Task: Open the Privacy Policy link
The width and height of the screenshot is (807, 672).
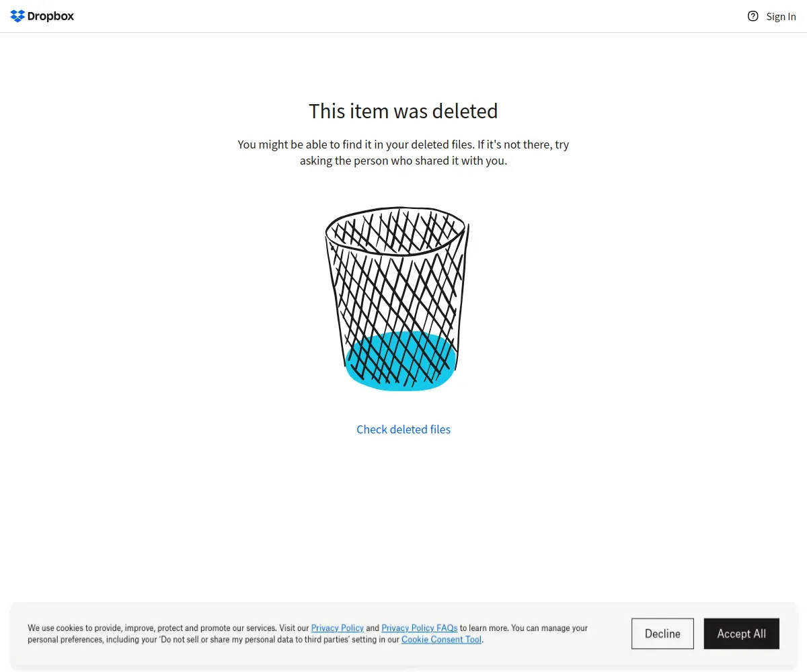Action: coord(337,628)
